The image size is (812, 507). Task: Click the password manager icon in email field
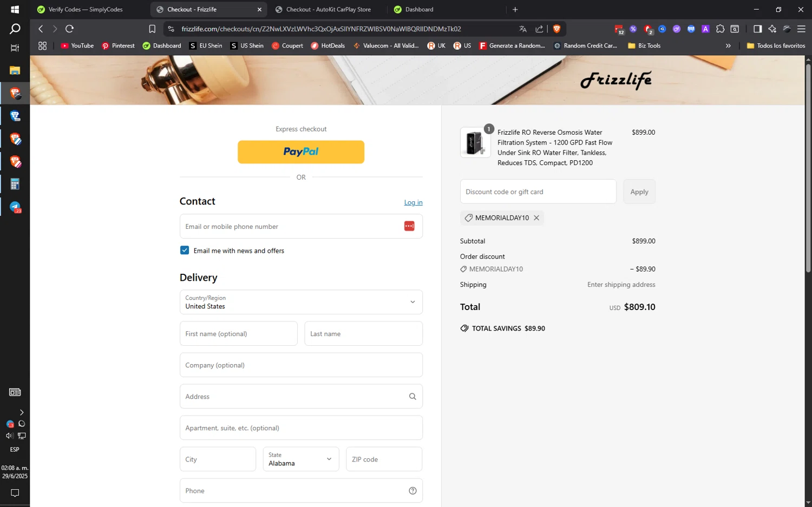pyautogui.click(x=409, y=226)
